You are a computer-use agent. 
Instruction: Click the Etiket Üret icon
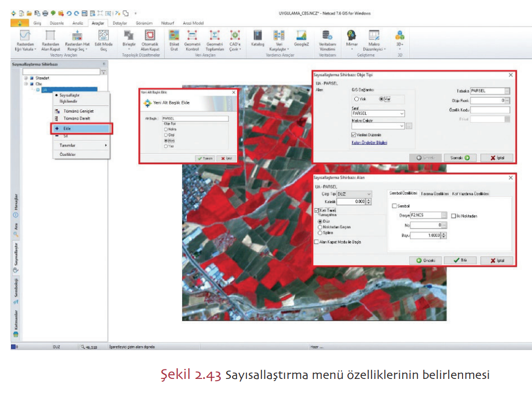tap(174, 37)
